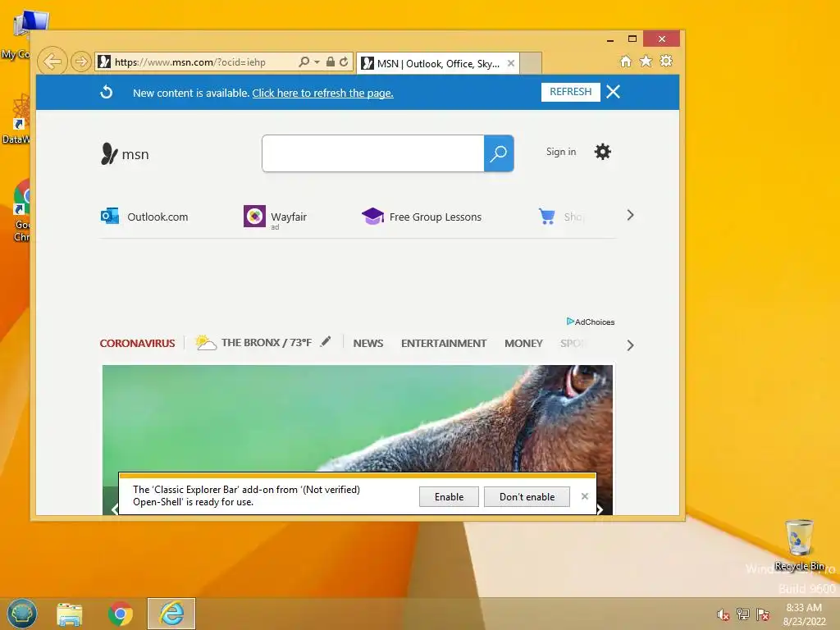Select the Recycle Bin desktop icon
840x630 pixels.
coord(799,545)
